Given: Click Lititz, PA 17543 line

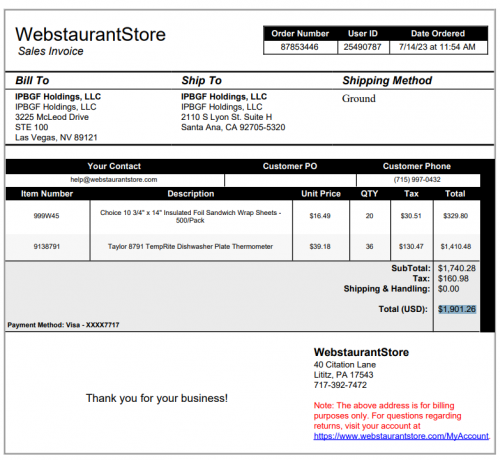Looking at the screenshot, I should [343, 375].
